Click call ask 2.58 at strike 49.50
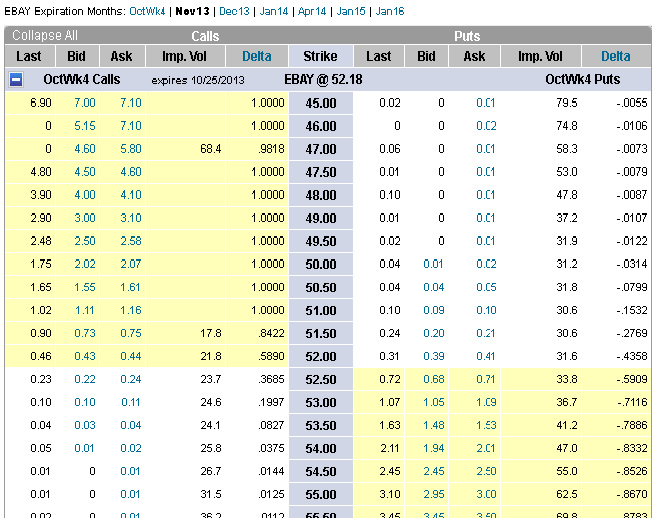This screenshot has height=518, width=655. 131,241
